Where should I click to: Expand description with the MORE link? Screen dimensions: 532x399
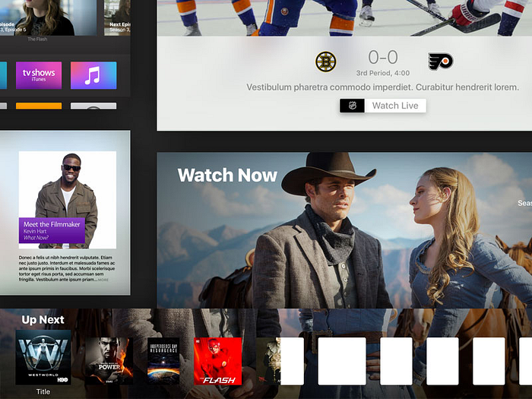103,280
